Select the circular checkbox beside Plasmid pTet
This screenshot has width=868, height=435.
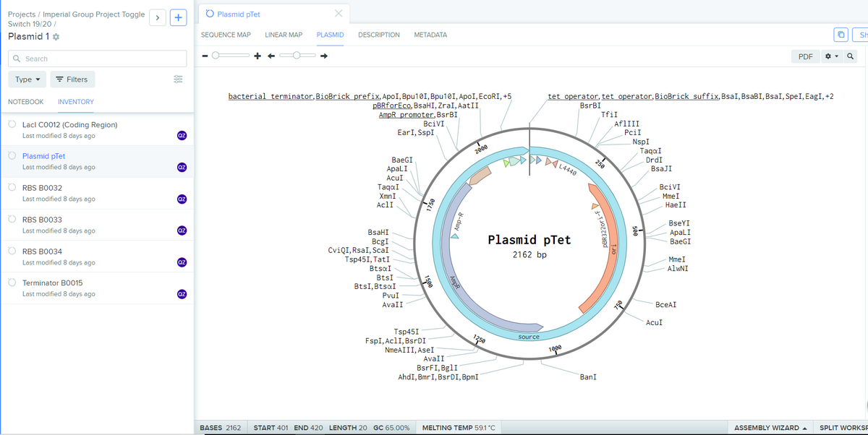[x=12, y=155]
